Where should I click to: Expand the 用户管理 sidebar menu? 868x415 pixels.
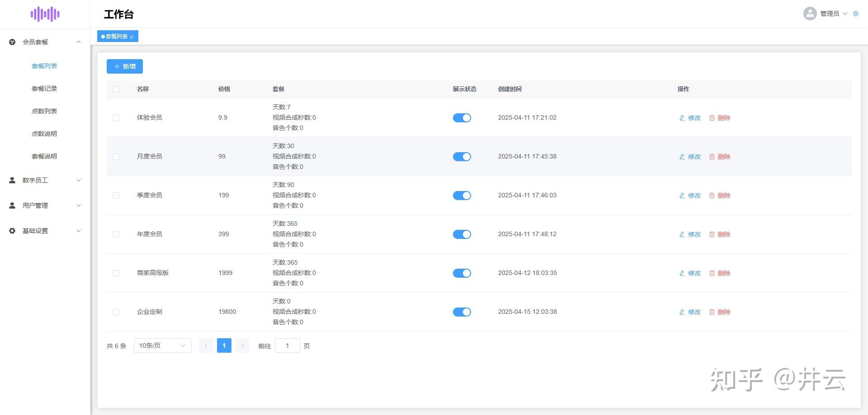[x=45, y=205]
